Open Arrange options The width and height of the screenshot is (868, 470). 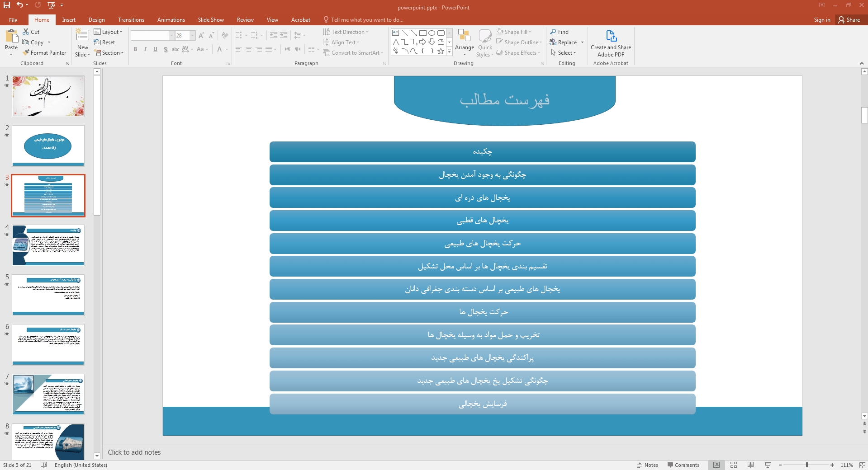click(x=465, y=42)
